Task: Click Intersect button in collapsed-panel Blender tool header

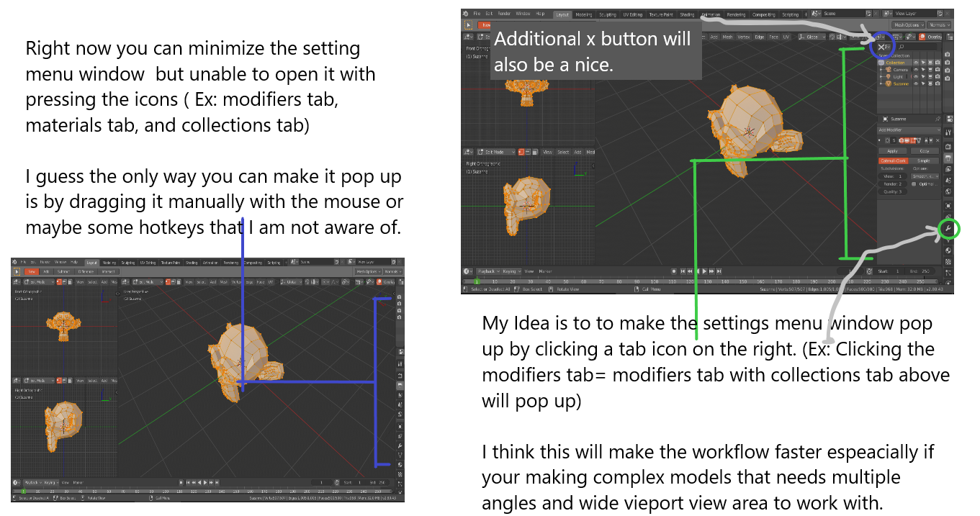Action: (x=108, y=271)
